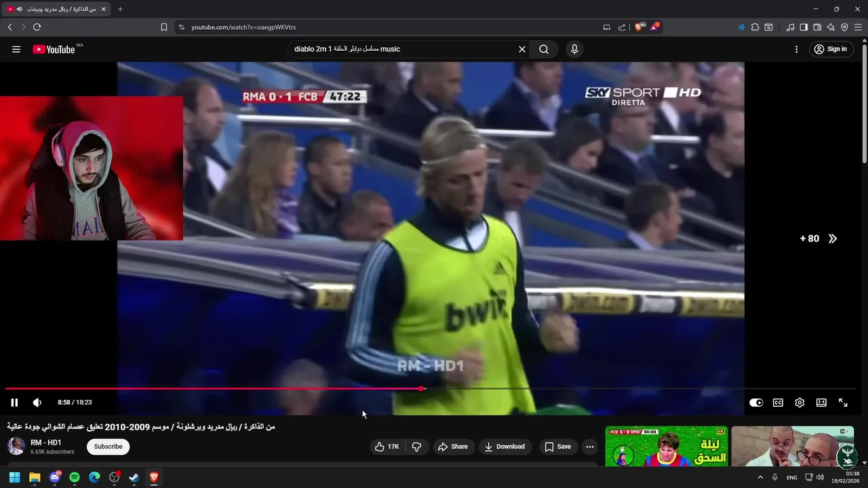Like the video with 17K likes
This screenshot has height=488, width=868.
point(387,447)
